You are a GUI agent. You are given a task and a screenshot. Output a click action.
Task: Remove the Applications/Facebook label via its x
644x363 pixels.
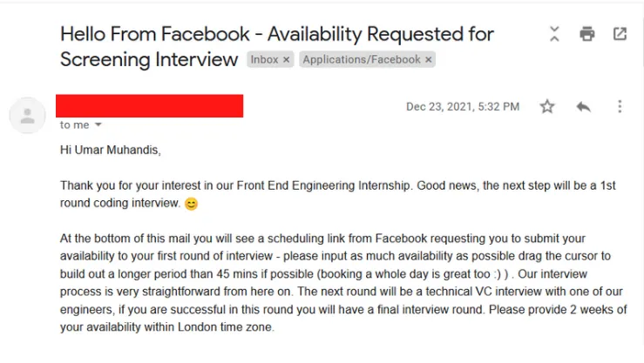click(429, 60)
